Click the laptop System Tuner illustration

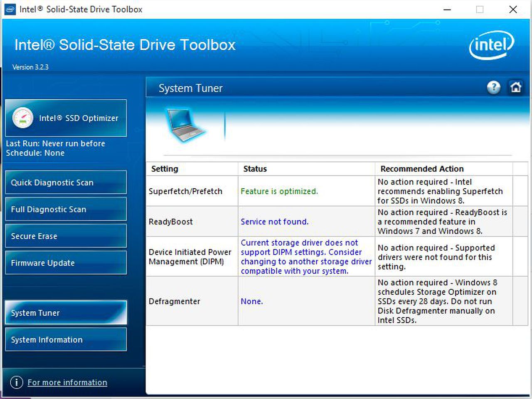coord(185,125)
